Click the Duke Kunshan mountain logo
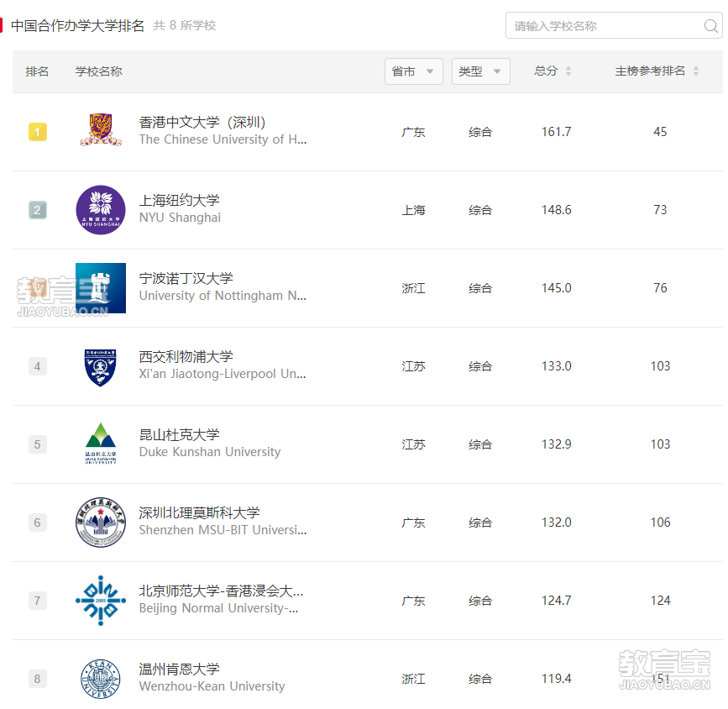 (101, 444)
